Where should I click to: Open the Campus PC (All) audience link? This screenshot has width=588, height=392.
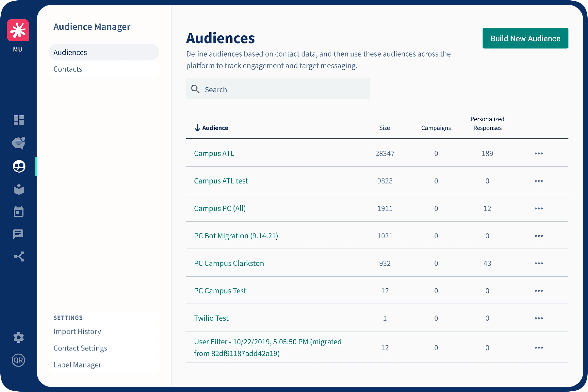pos(220,208)
